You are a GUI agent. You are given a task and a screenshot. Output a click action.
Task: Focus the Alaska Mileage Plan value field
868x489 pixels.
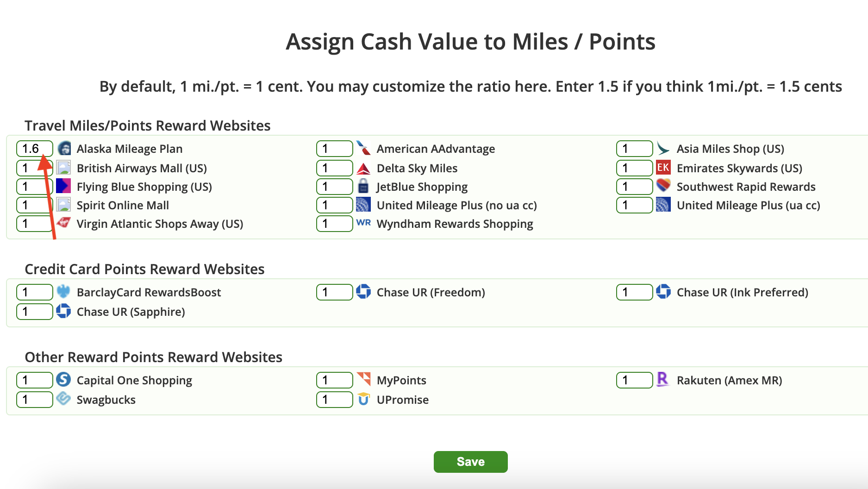pos(35,149)
